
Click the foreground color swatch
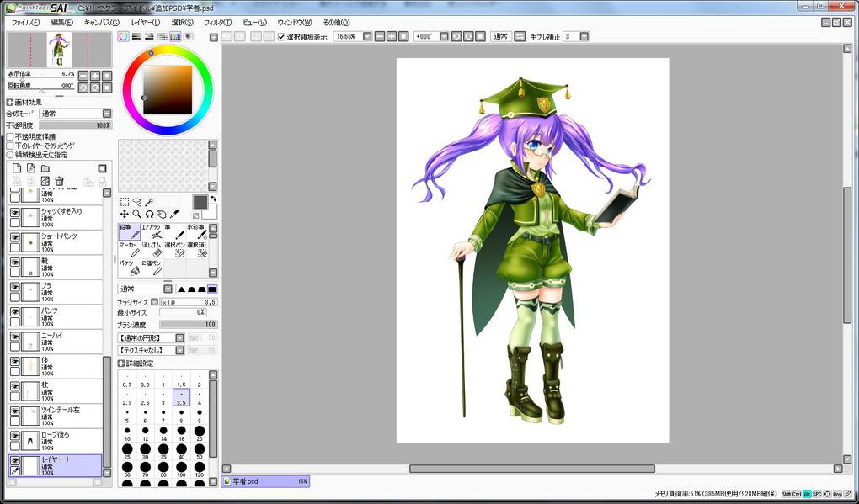(x=200, y=202)
